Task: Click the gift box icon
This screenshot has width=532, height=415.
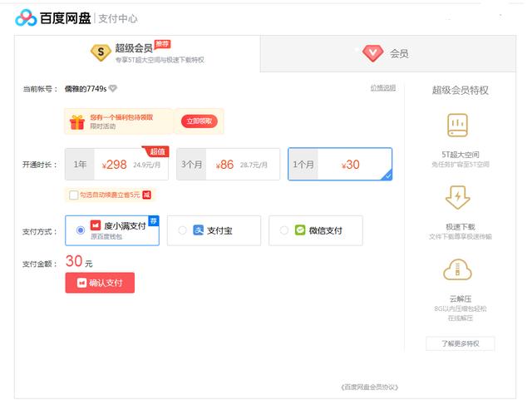Action: point(77,122)
